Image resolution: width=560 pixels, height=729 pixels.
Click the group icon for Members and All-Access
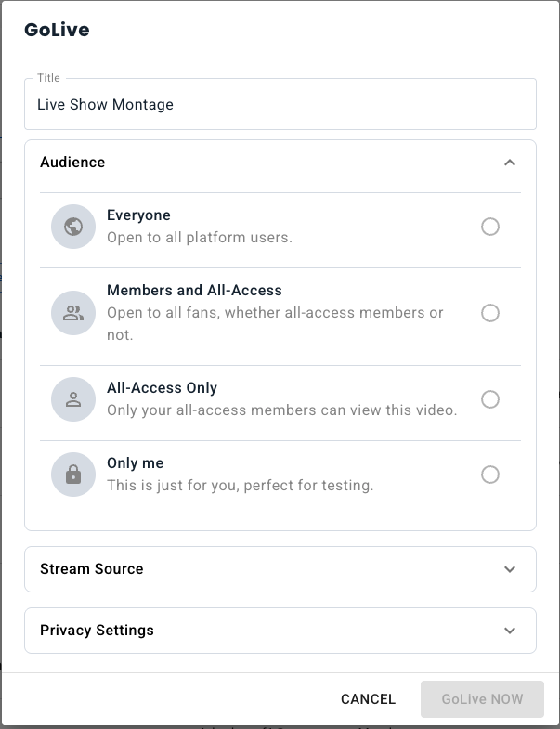73,313
